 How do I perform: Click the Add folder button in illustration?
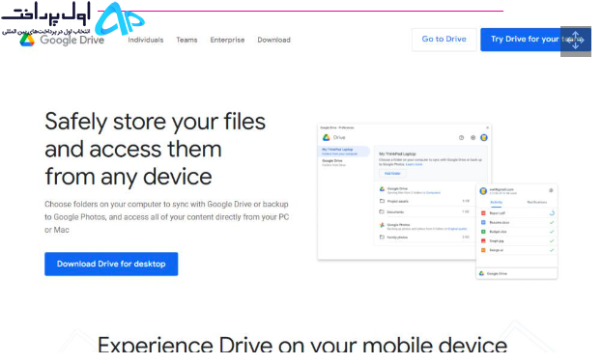(392, 174)
